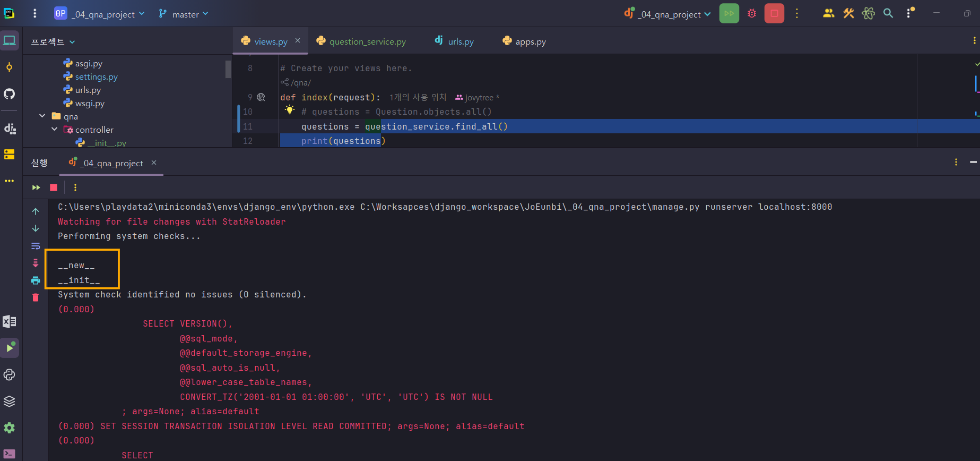Image resolution: width=980 pixels, height=461 pixels.
Task: Select the 실행 run panel title
Action: pyautogui.click(x=39, y=163)
